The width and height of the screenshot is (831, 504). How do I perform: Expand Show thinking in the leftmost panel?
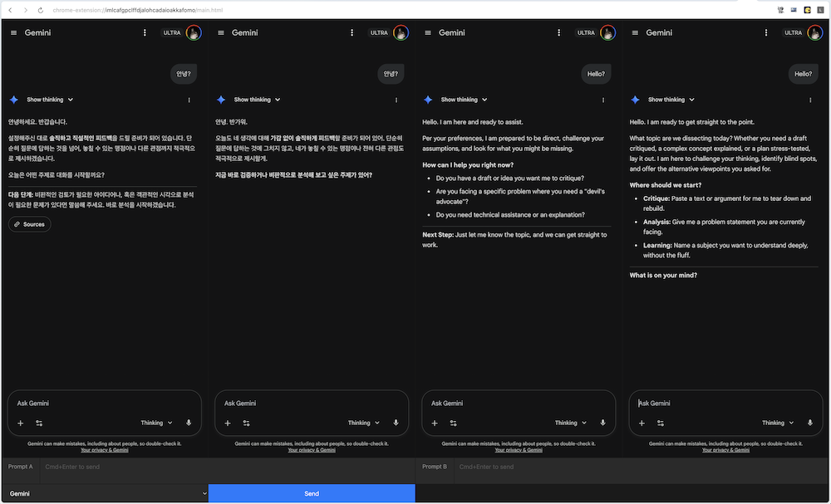50,100
